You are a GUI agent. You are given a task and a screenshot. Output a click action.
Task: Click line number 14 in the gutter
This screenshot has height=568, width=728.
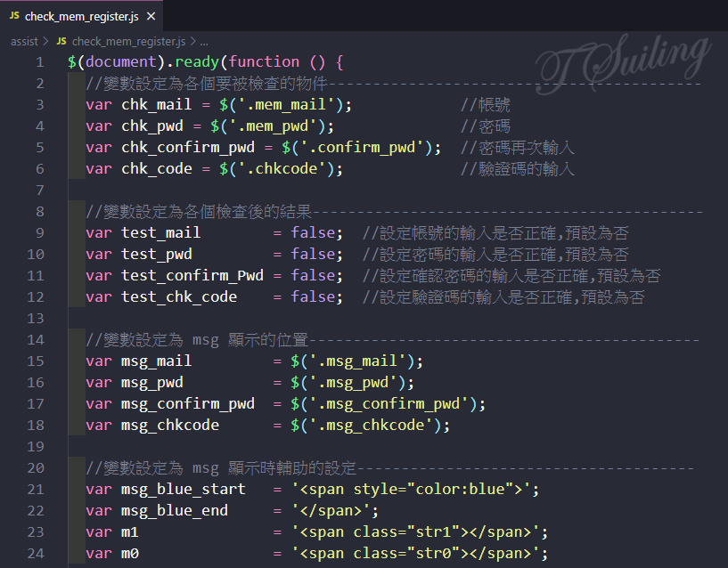[35, 340]
